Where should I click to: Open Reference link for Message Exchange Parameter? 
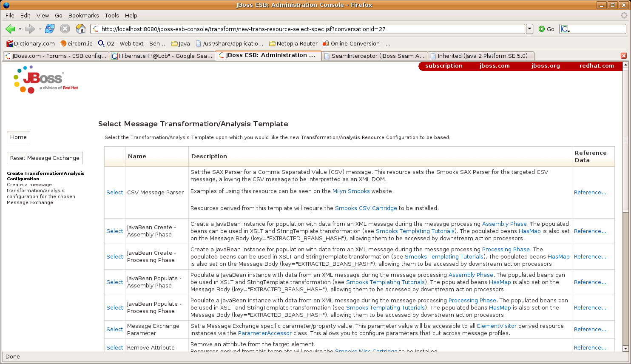tap(590, 329)
